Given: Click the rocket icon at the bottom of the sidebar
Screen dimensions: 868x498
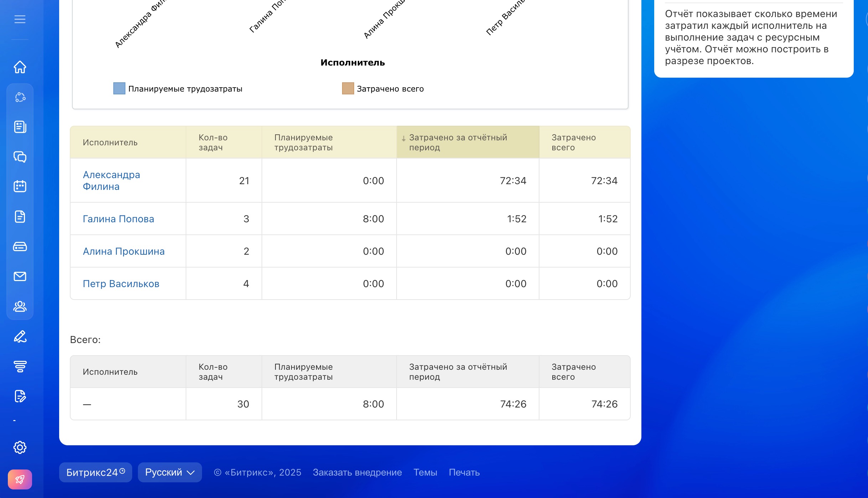Looking at the screenshot, I should click(20, 479).
